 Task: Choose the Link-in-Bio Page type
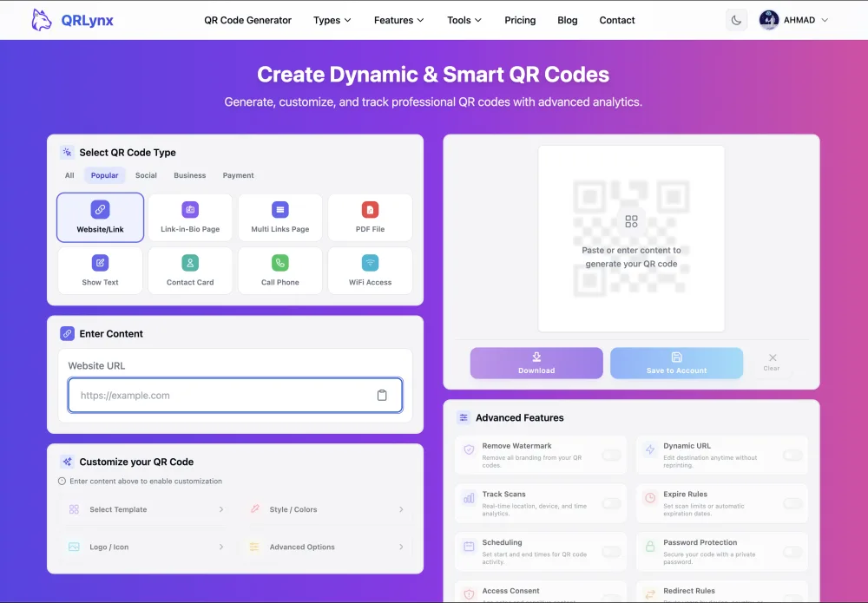point(190,216)
